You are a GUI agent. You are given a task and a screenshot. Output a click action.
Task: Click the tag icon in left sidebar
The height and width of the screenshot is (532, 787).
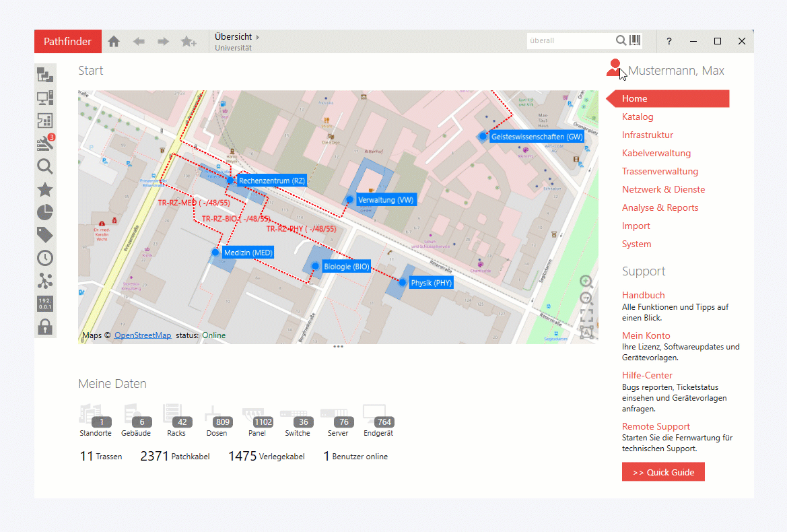[45, 235]
